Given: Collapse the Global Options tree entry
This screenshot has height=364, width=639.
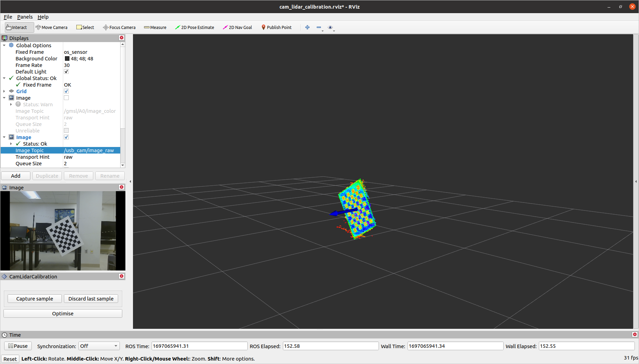Looking at the screenshot, I should tap(4, 45).
